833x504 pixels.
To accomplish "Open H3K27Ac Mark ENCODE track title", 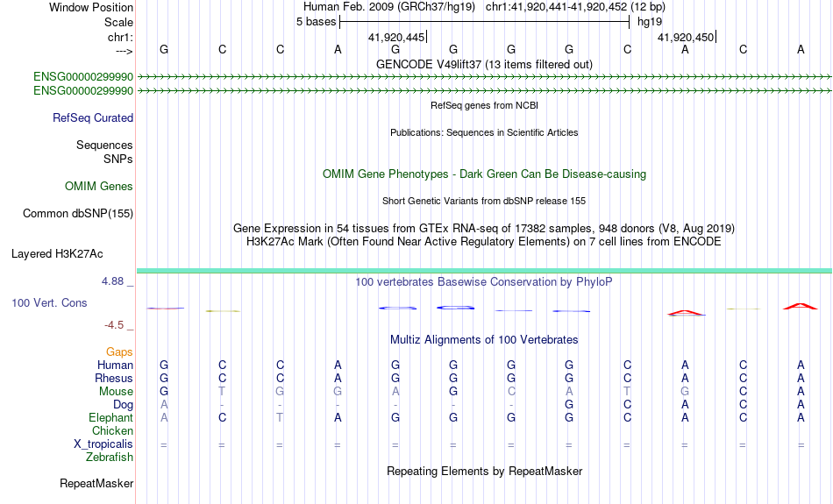I will click(484, 242).
